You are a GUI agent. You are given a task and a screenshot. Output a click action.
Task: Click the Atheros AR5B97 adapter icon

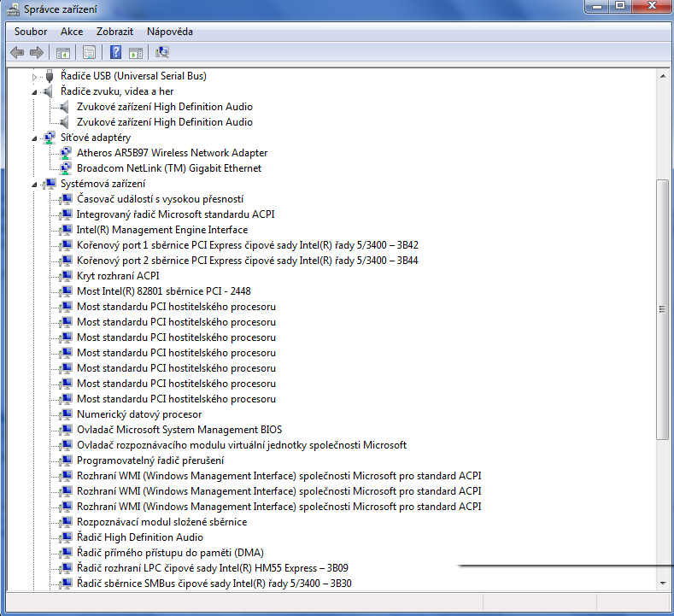point(65,153)
